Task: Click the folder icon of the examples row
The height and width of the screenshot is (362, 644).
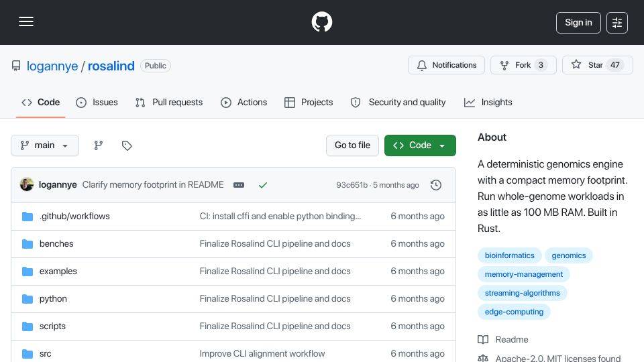Action: click(x=28, y=271)
